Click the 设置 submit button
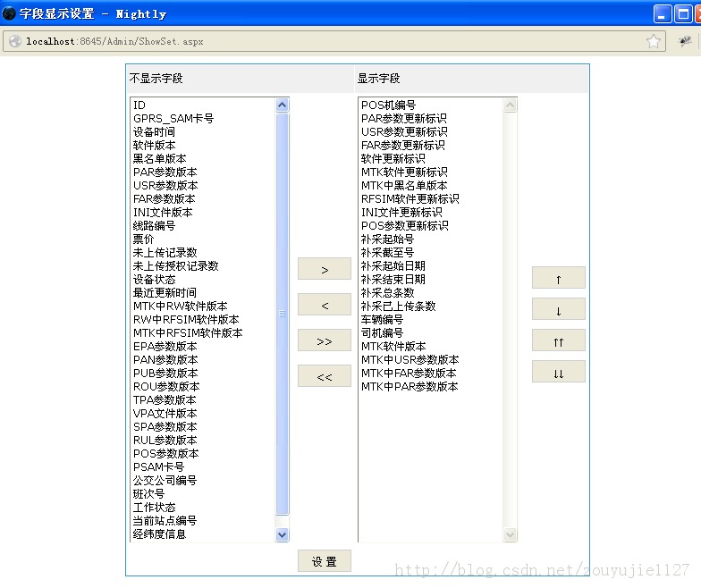The image size is (701, 588). click(x=325, y=561)
